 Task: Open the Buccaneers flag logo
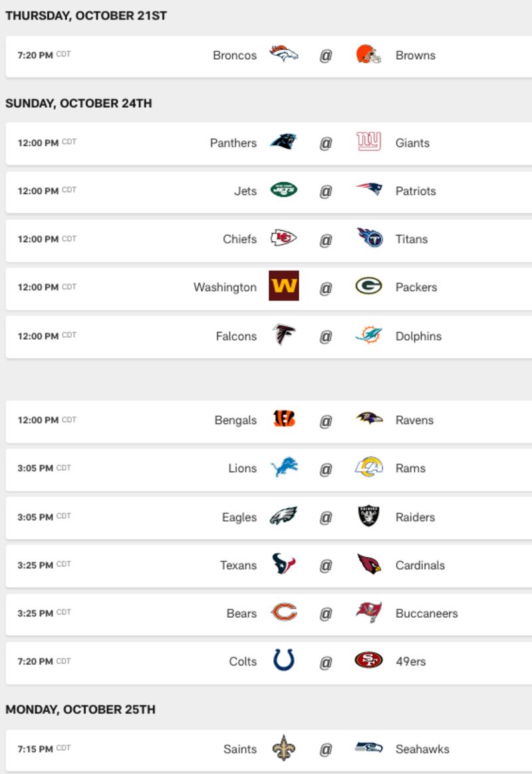(368, 612)
